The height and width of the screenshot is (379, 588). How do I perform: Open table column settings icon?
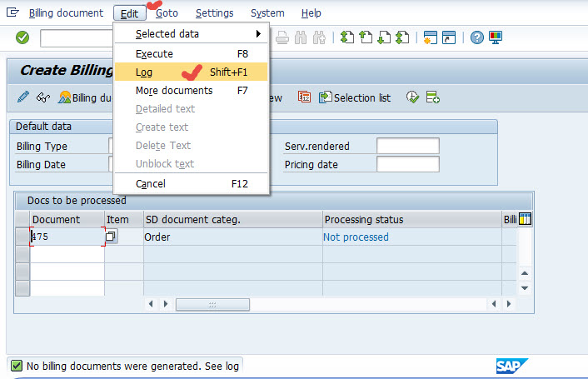tap(525, 219)
